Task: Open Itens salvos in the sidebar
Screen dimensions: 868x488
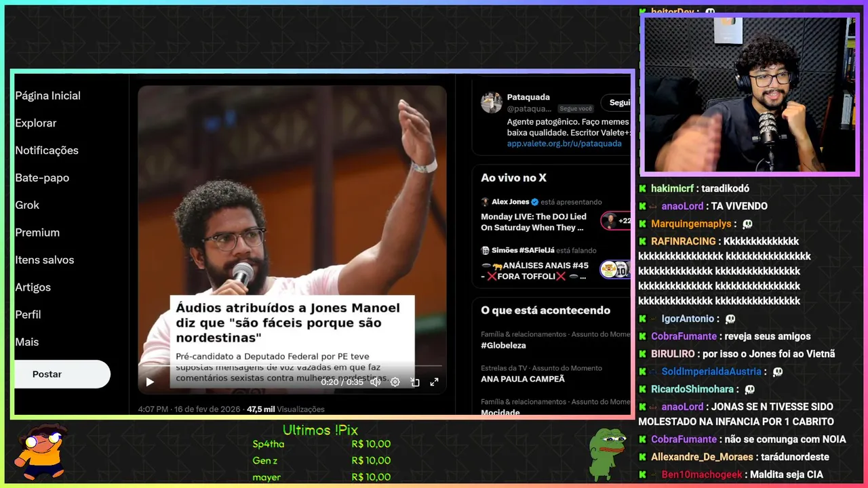Action: pos(45,260)
